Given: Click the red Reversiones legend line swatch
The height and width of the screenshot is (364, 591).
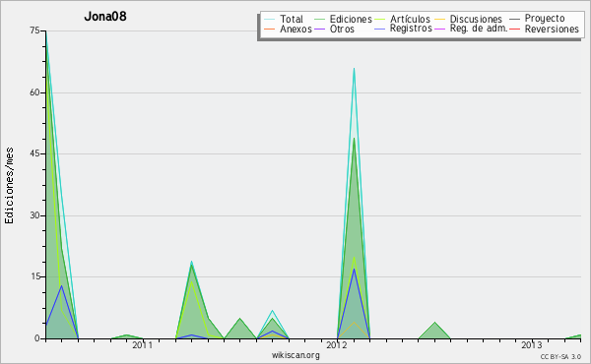Looking at the screenshot, I should 514,29.
